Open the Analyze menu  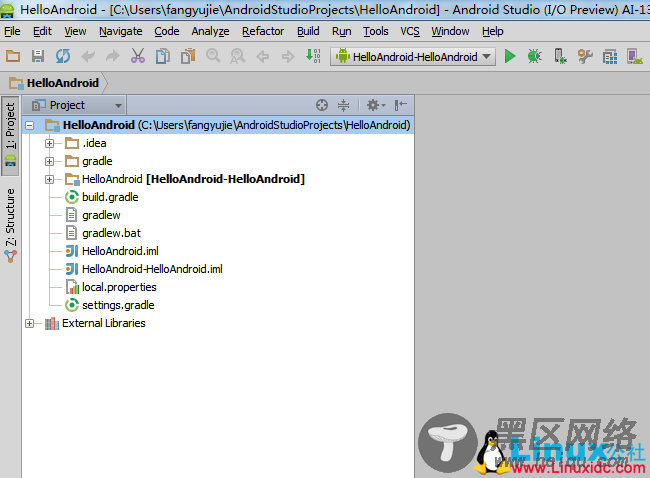210,32
